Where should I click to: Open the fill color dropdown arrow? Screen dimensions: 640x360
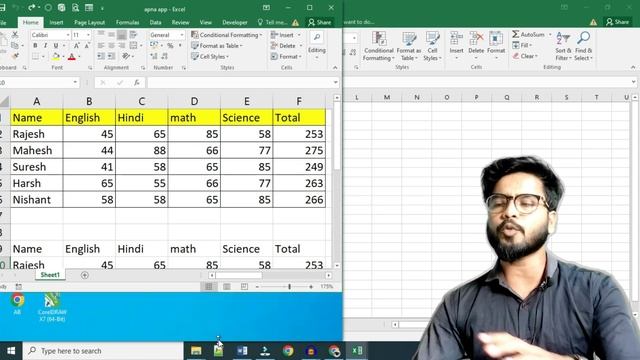64,57
